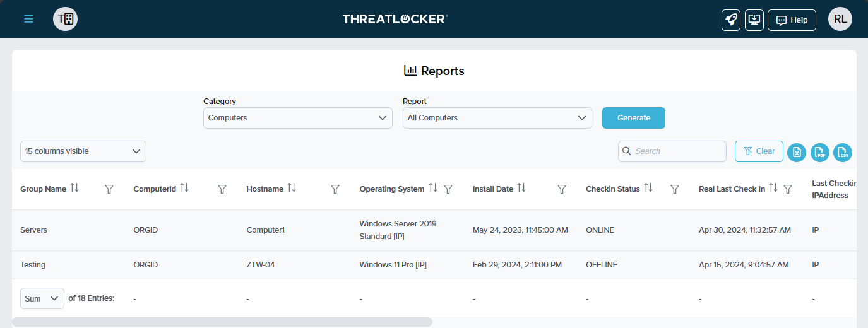Sort by Hostname column arrows
This screenshot has height=328, width=868.
(292, 188)
